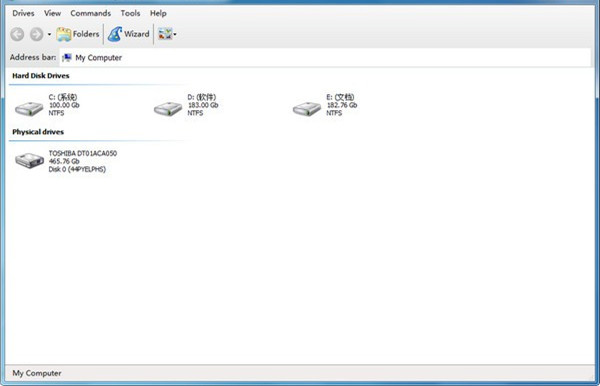Open the Drives menu
This screenshot has height=386, width=600.
23,13
